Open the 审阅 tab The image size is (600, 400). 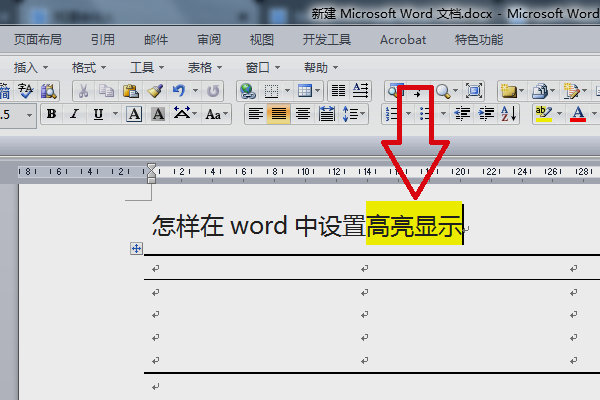209,39
